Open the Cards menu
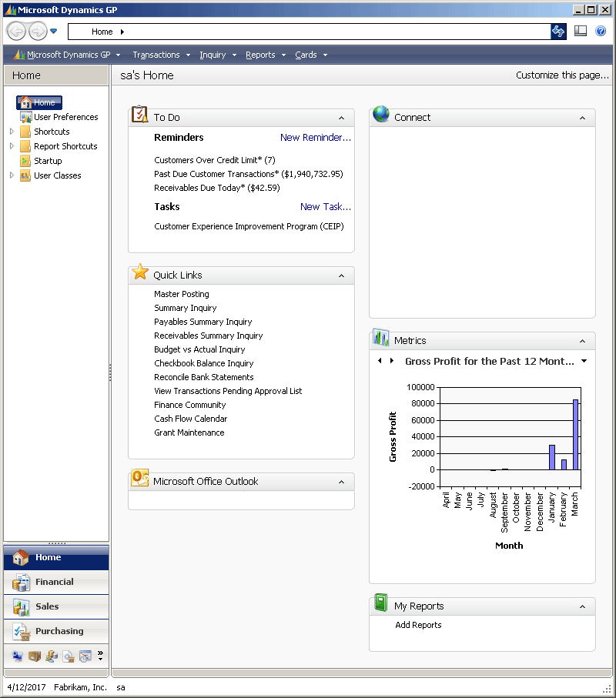The image size is (616, 698). point(311,55)
